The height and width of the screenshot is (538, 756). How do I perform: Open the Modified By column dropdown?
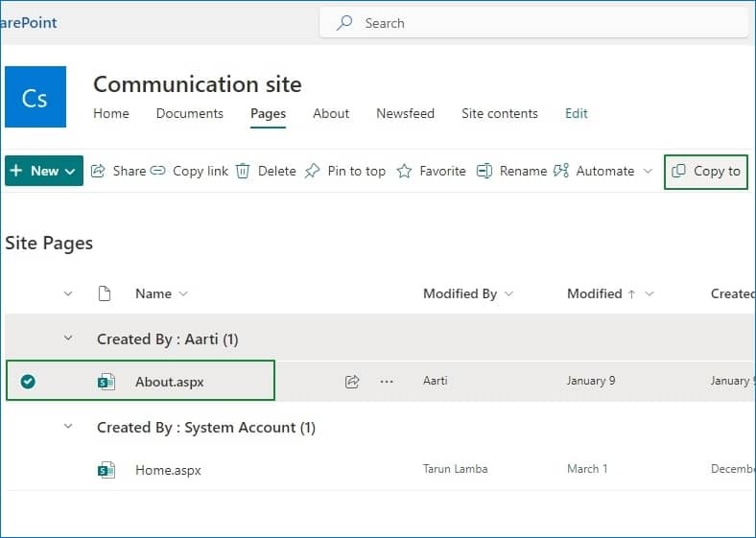pyautogui.click(x=508, y=293)
